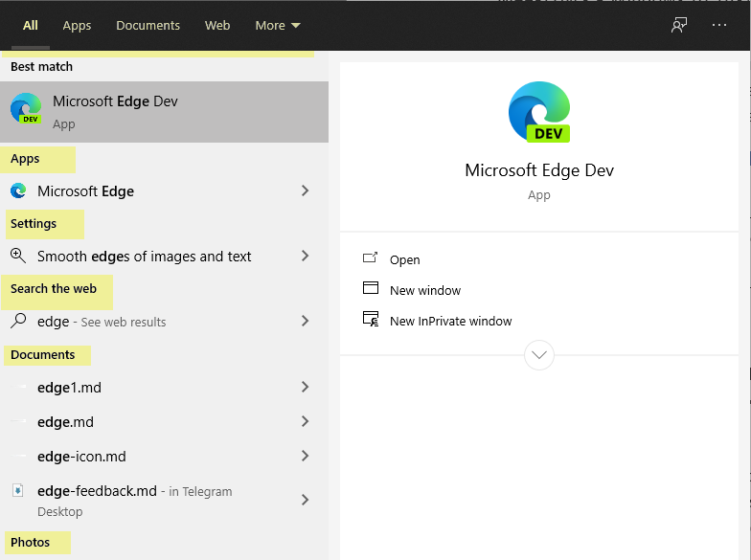Click Microsoft Edge Dev best match icon

click(26, 108)
